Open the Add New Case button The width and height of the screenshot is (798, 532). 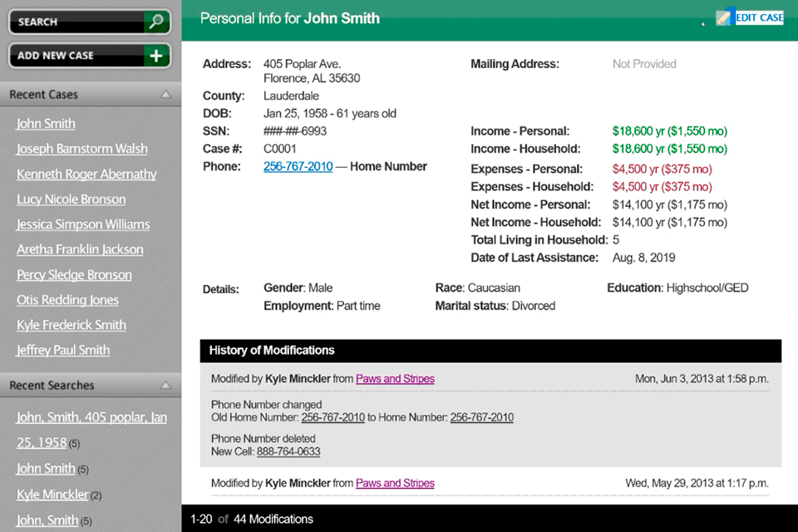point(90,56)
